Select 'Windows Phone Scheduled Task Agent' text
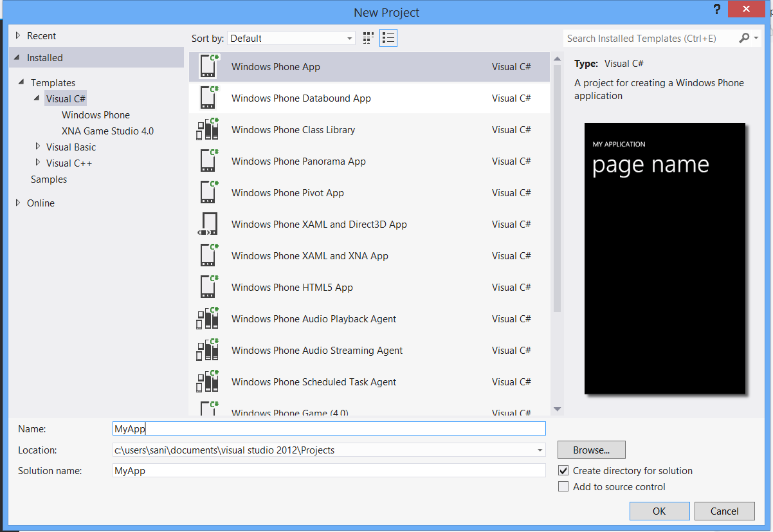Viewport: 773px width, 532px height. click(314, 382)
